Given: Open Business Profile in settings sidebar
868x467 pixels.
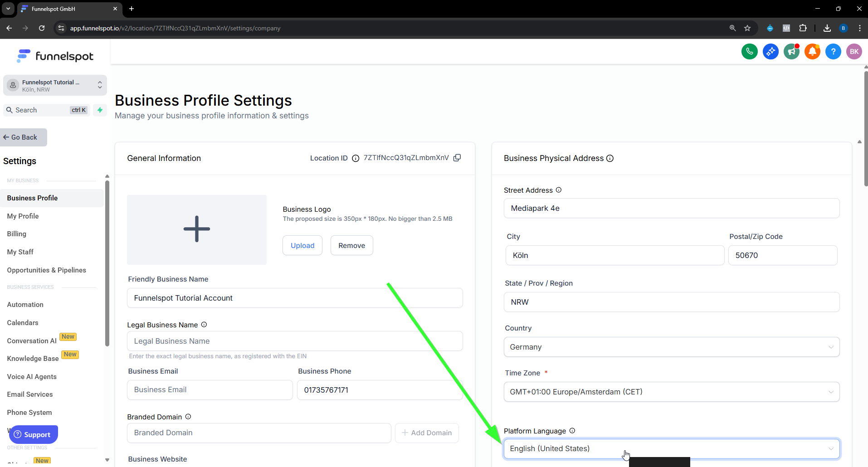Looking at the screenshot, I should tap(52, 198).
